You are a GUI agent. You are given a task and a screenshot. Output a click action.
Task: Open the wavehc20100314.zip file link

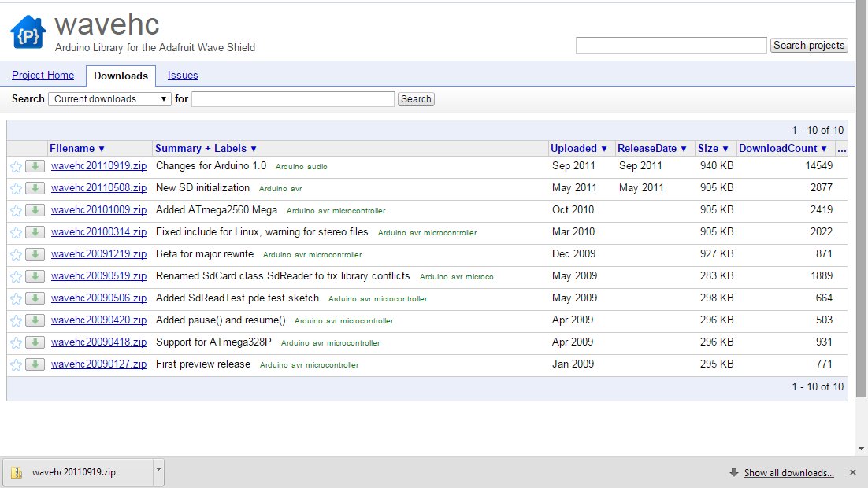coord(98,232)
